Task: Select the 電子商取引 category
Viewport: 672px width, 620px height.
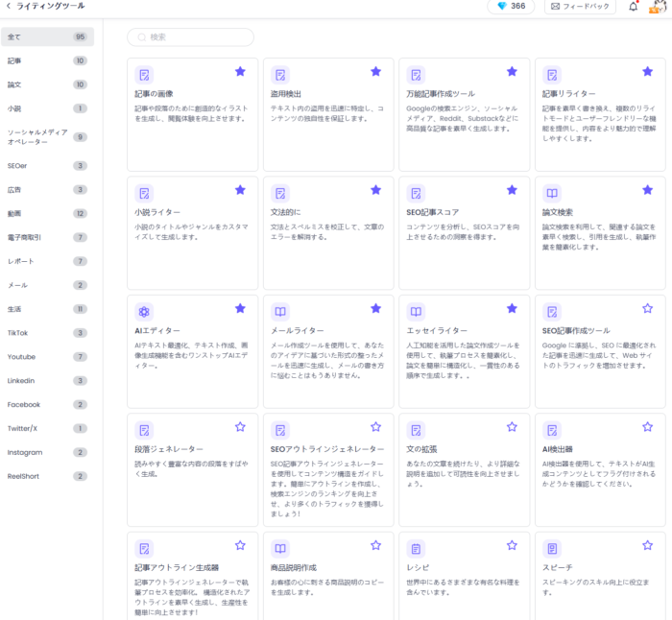Action: (47, 237)
